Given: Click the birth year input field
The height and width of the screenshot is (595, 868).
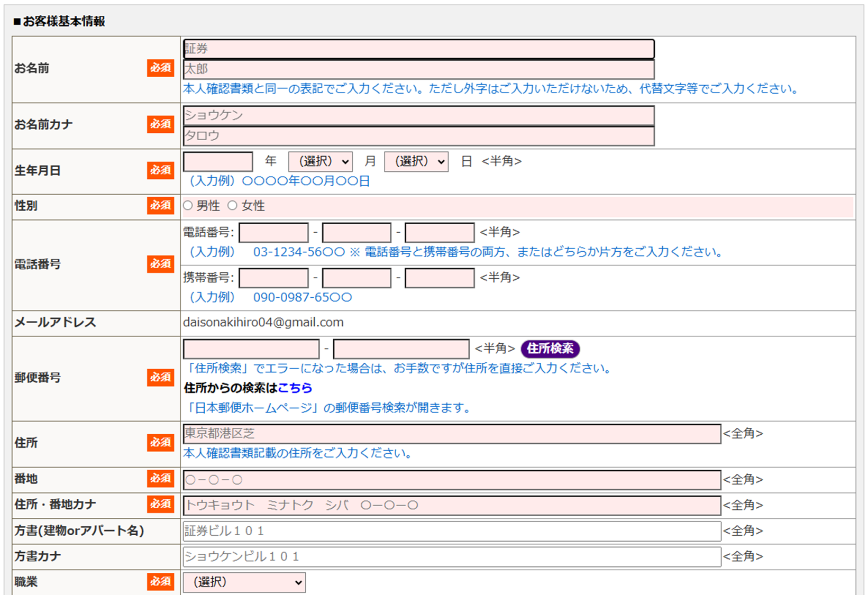Looking at the screenshot, I should pos(218,161).
